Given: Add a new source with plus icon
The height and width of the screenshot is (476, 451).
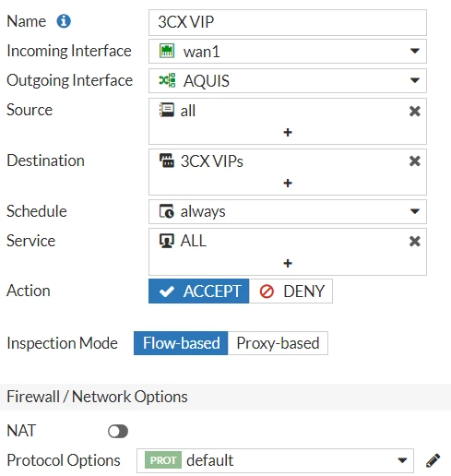Looking at the screenshot, I should pos(288,133).
